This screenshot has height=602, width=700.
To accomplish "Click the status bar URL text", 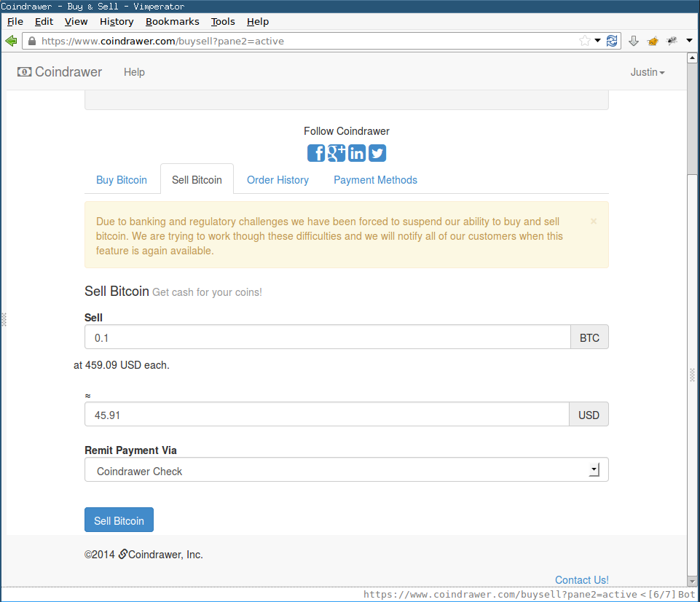I will (x=500, y=595).
